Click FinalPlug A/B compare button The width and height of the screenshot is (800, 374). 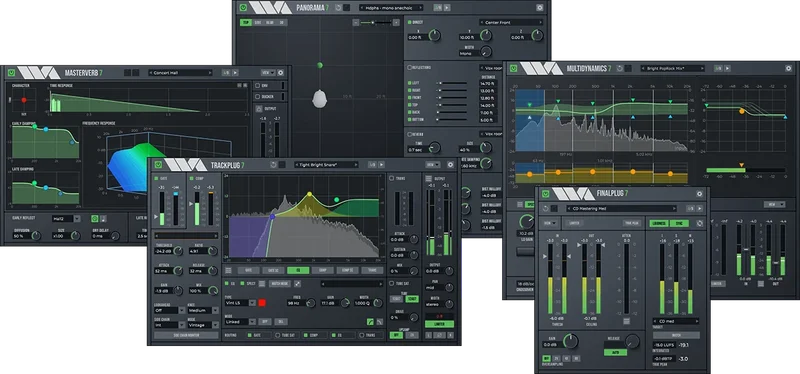(690, 208)
